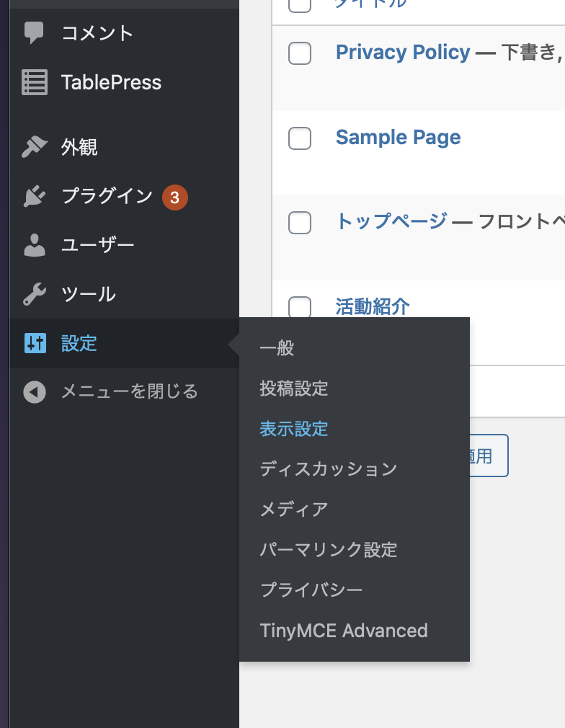Viewport: 565px width, 728px height.
Task: Select メディア in settings submenu
Action: coord(294,510)
